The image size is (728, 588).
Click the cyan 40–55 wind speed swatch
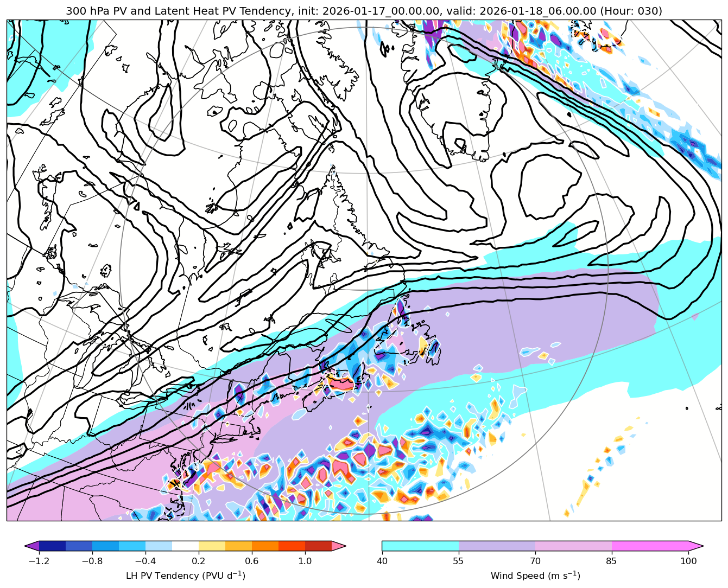(420, 546)
